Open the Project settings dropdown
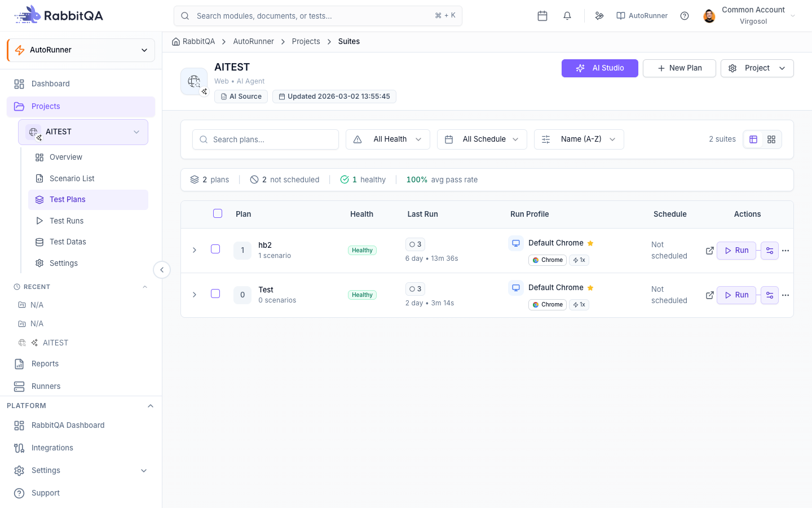The height and width of the screenshot is (508, 812). [x=757, y=68]
